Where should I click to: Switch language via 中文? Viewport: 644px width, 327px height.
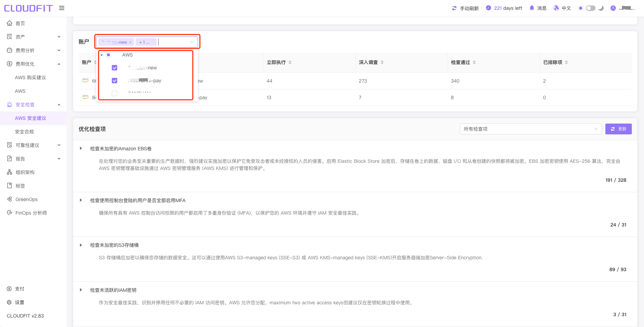point(566,8)
